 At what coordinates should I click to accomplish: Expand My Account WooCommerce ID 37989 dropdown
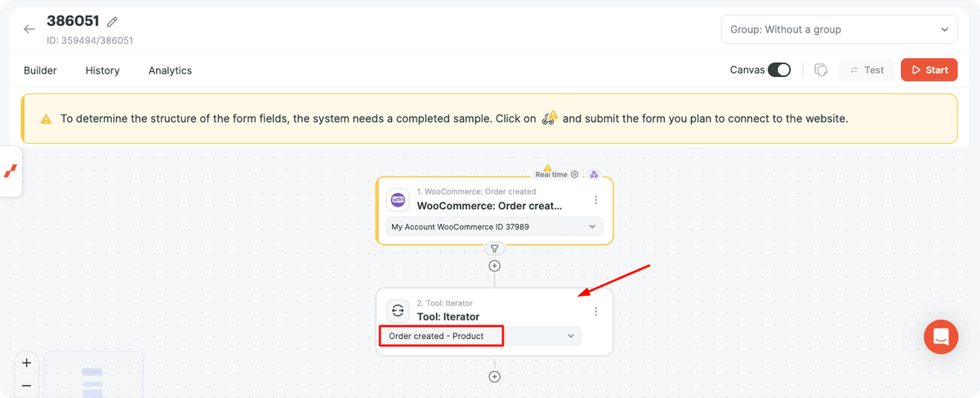pyautogui.click(x=494, y=226)
